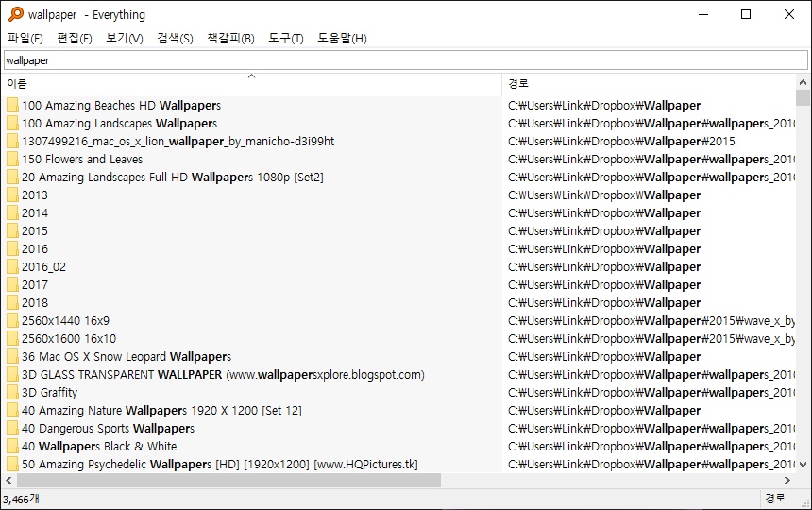Minimize the Everything window
The height and width of the screenshot is (510, 812).
pos(703,14)
